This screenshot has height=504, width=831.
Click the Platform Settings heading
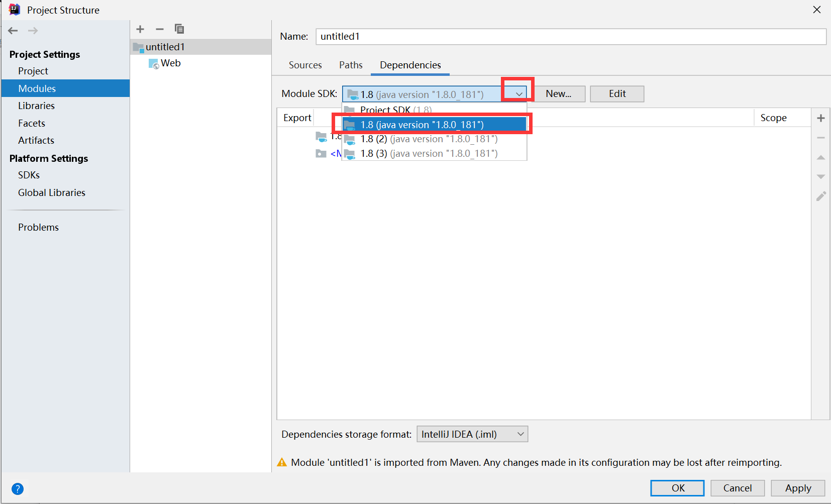click(49, 158)
